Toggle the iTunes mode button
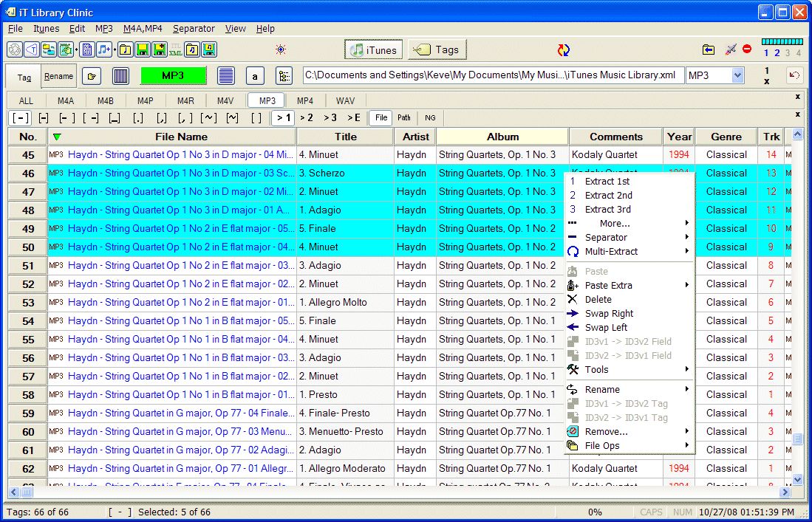The image size is (812, 522). click(374, 49)
